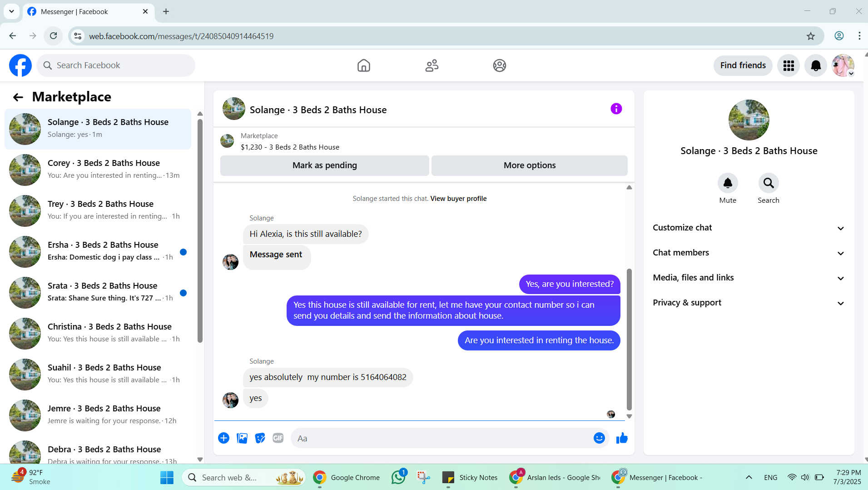Screen dimensions: 868x490
Task: Reload the page in Chrome
Action: (53, 36)
